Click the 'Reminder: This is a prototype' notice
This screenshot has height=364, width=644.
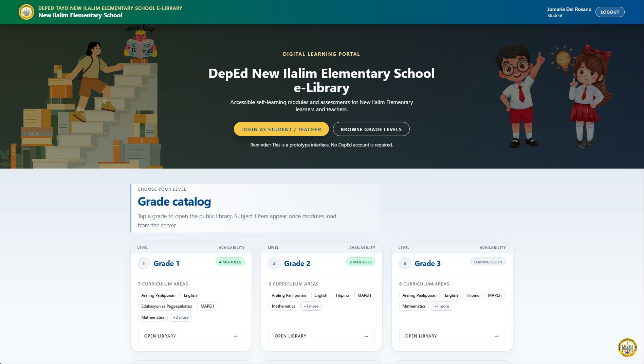[x=321, y=145]
